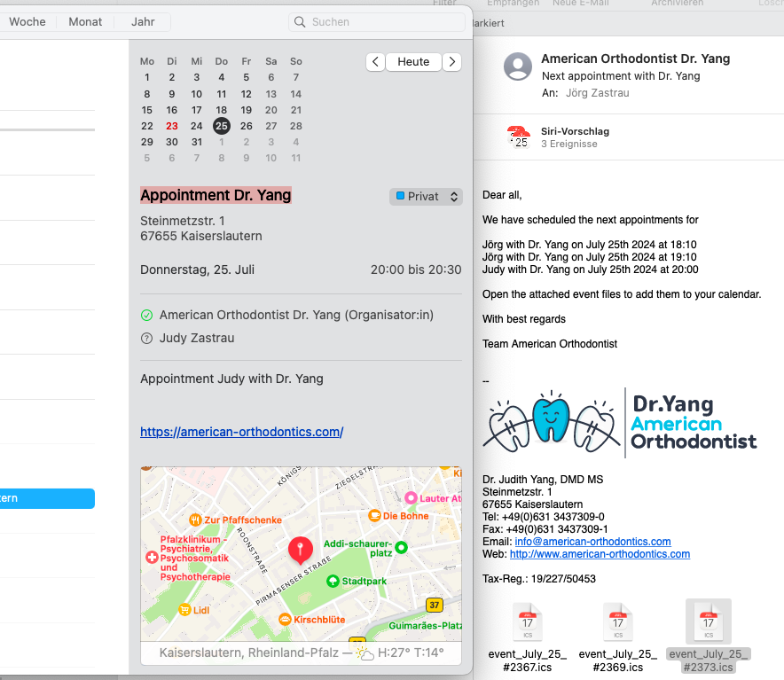The image size is (784, 680).
Task: Select day 25 in the mini calendar
Action: 222,126
